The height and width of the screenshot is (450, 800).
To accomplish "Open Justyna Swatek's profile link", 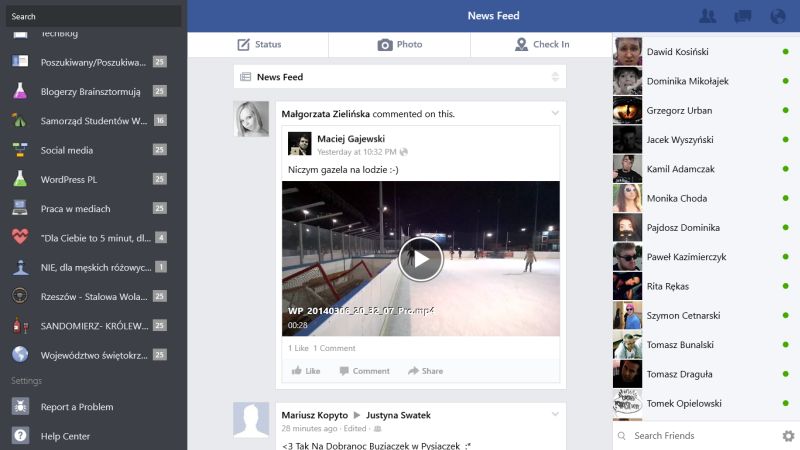I will pos(398,415).
